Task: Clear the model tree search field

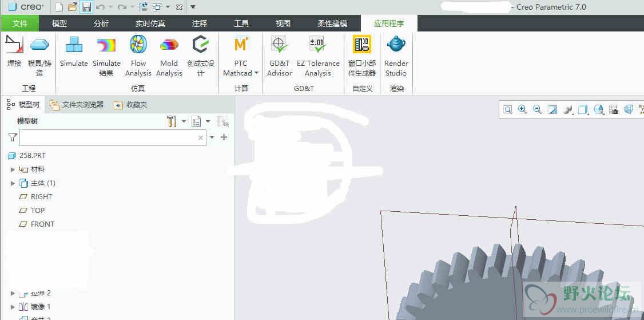Action: pos(200,138)
